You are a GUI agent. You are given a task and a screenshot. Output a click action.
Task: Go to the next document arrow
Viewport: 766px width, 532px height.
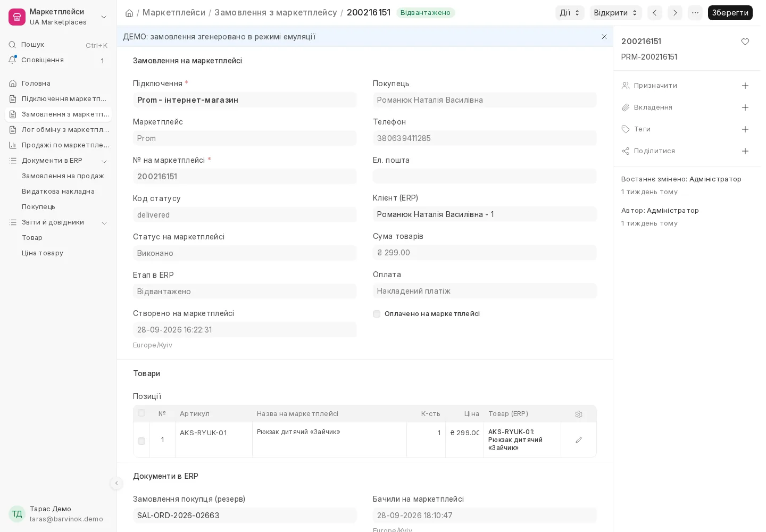pos(675,13)
